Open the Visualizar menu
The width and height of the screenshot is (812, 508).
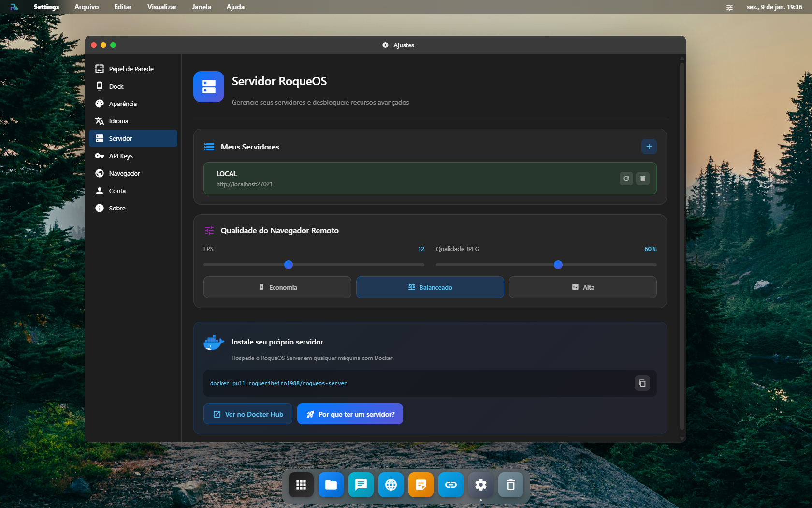tap(162, 7)
